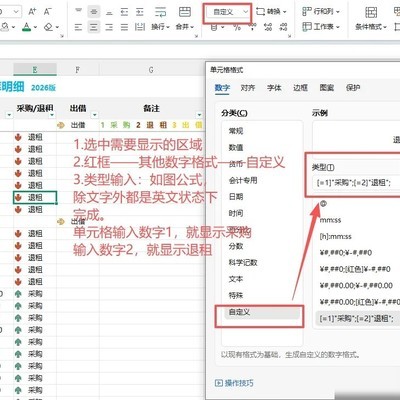Apply the font color A button

tap(26, 27)
